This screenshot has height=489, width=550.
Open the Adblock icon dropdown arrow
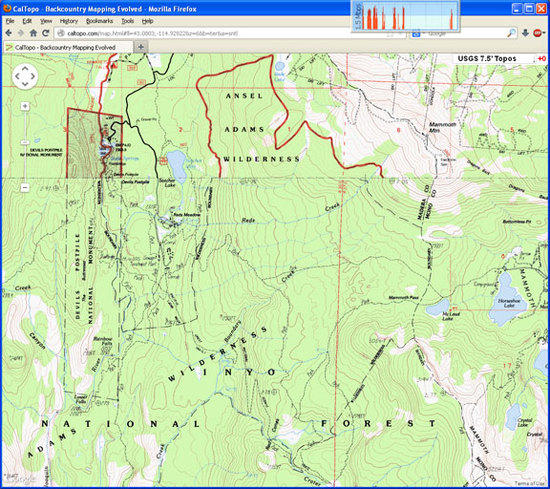(545, 33)
